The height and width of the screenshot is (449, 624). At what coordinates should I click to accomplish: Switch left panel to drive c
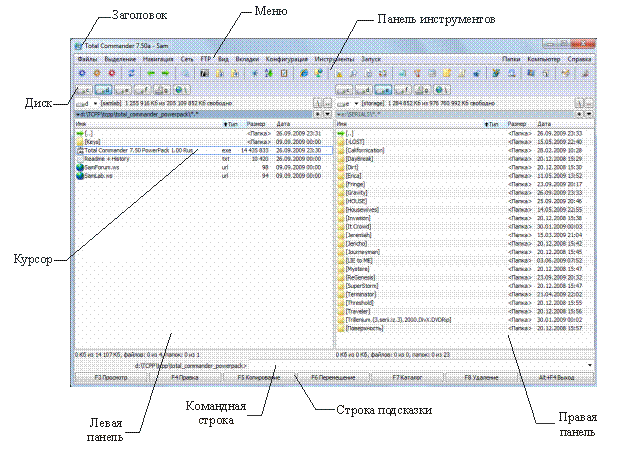(84, 90)
